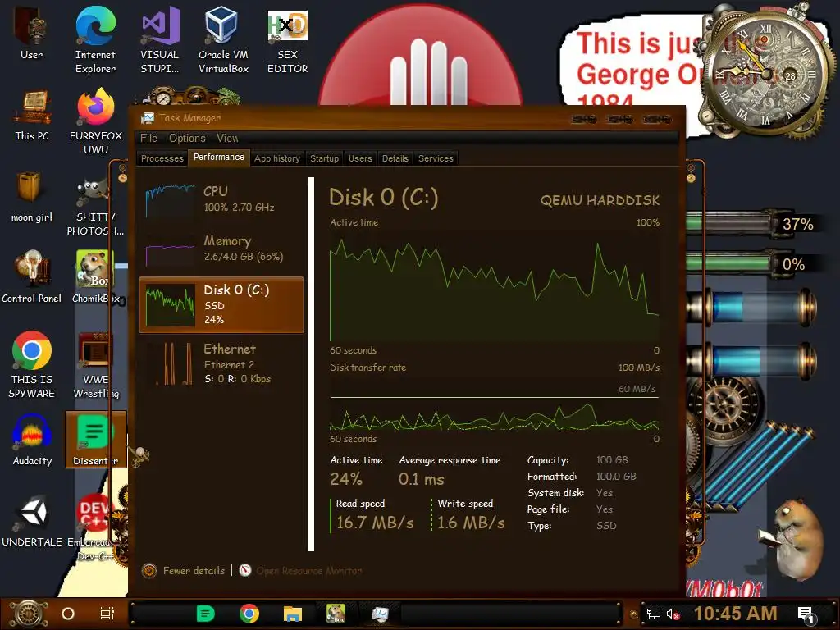Launch the ChomikBox desktop icon
Image resolution: width=840 pixels, height=630 pixels.
click(x=95, y=276)
